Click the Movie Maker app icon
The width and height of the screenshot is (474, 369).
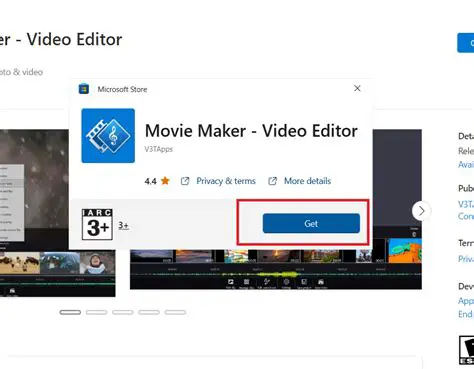(x=108, y=136)
